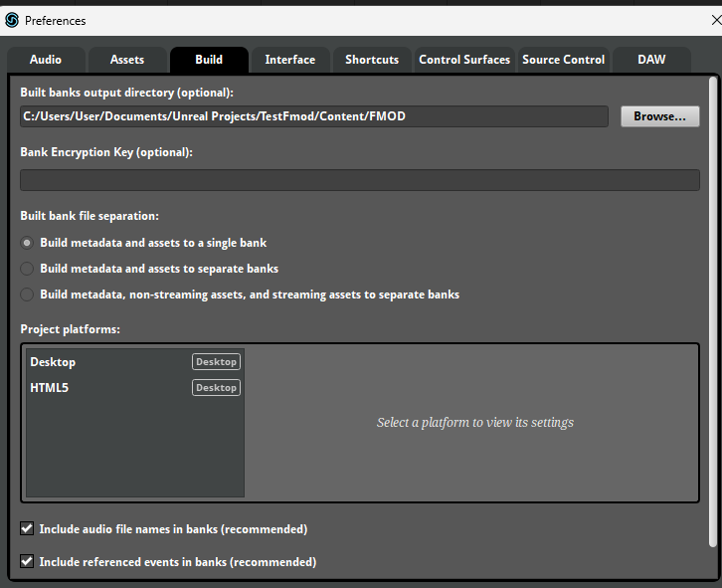722x588 pixels.
Task: Toggle include audio file names checkbox
Action: click(27, 528)
